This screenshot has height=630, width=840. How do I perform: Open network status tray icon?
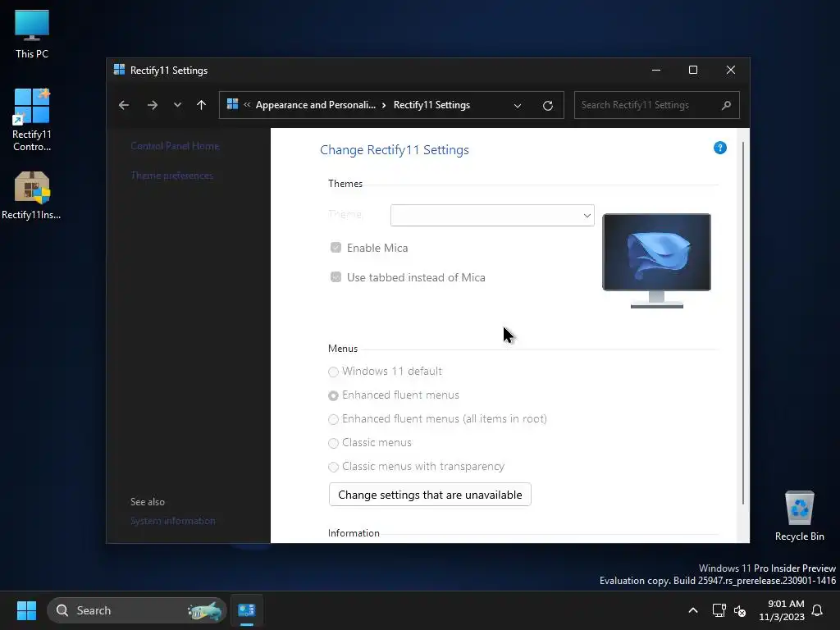pyautogui.click(x=719, y=610)
